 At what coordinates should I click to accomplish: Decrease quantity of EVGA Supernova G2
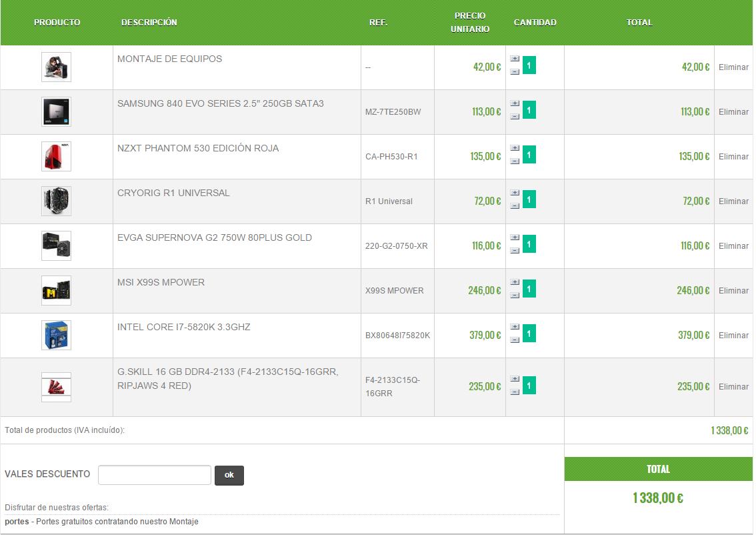click(x=515, y=251)
